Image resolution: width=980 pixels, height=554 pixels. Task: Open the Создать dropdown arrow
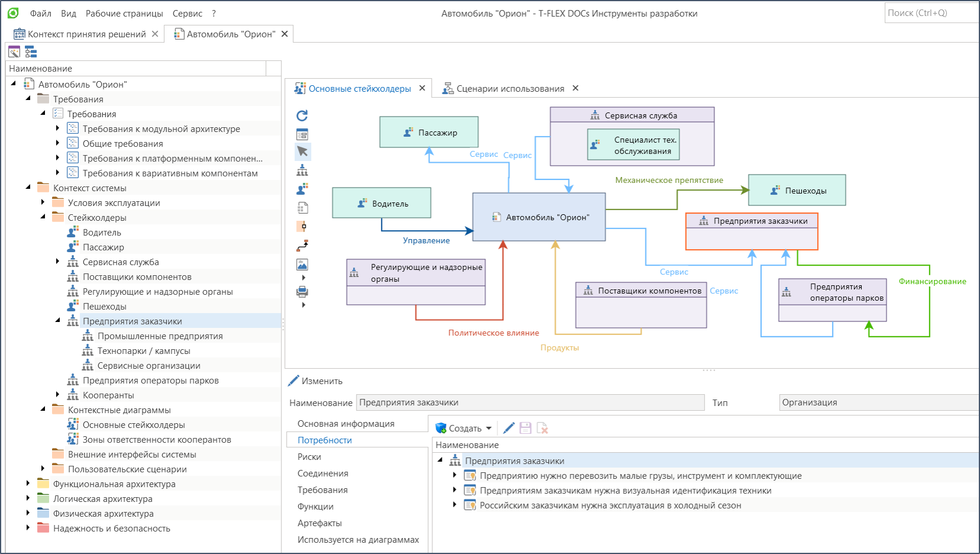coord(489,428)
